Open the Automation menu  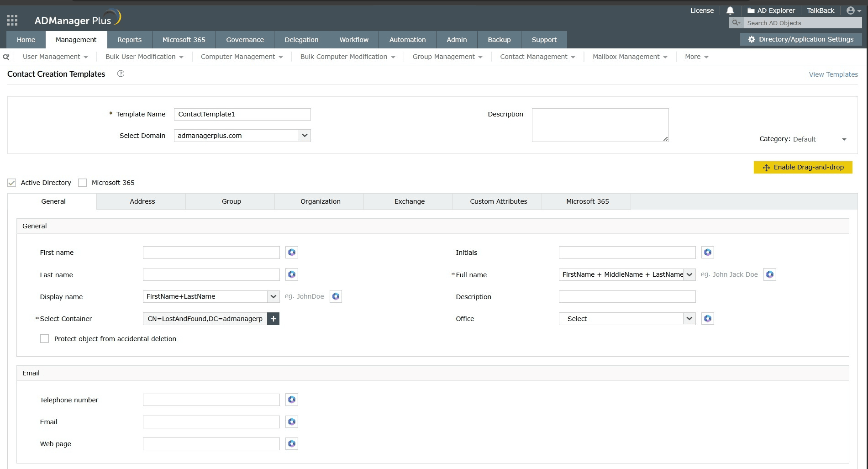pyautogui.click(x=407, y=40)
